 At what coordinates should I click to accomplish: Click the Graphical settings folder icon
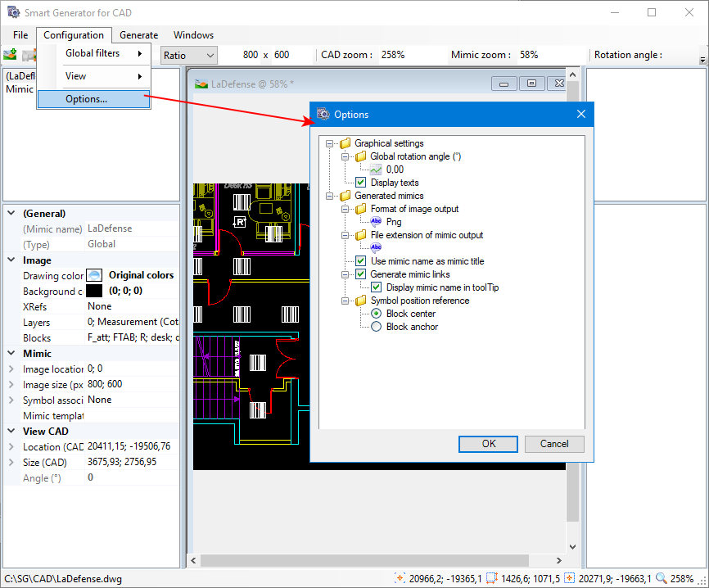pyautogui.click(x=345, y=143)
